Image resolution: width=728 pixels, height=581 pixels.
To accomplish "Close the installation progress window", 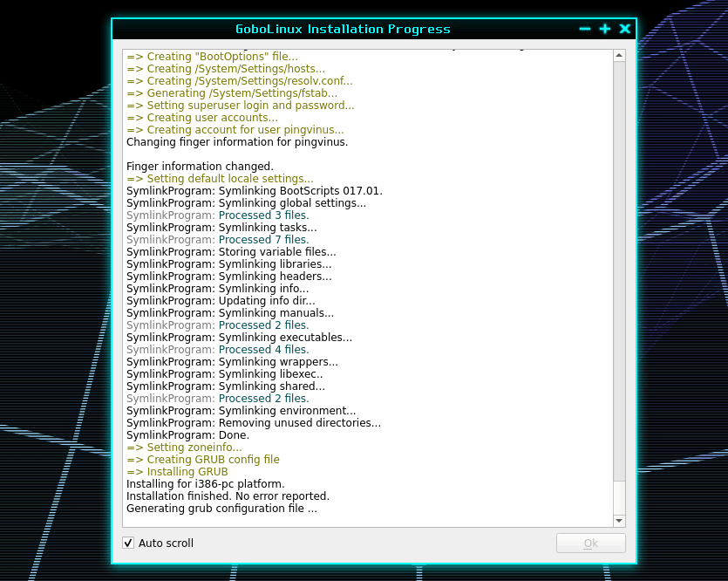I will 625,30.
